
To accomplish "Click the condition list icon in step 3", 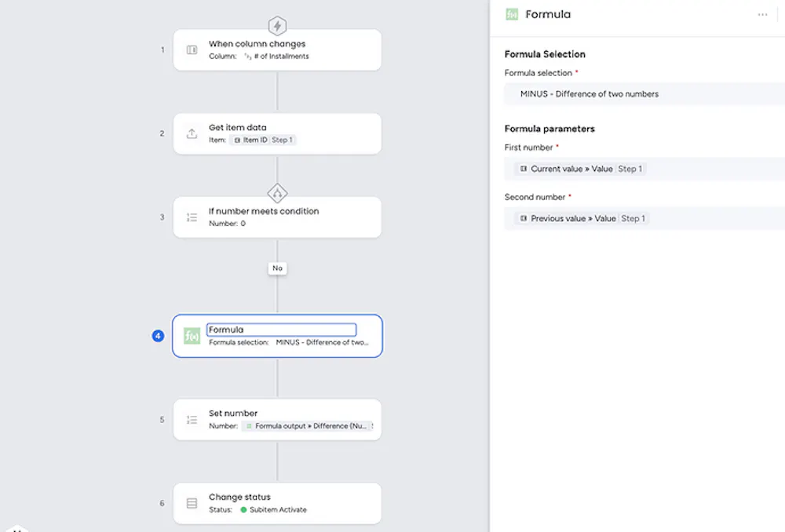I will click(x=192, y=217).
